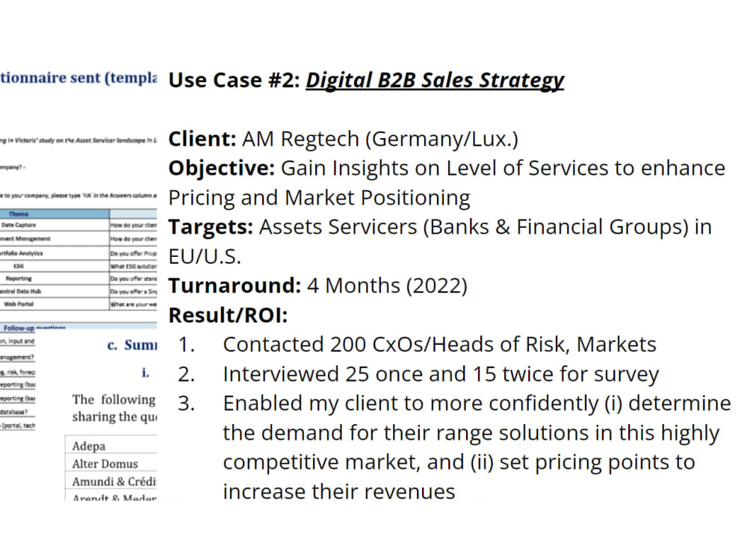Click '4 Months (2022)' text
Image resolution: width=747 pixels, height=560 pixels.
tap(387, 286)
